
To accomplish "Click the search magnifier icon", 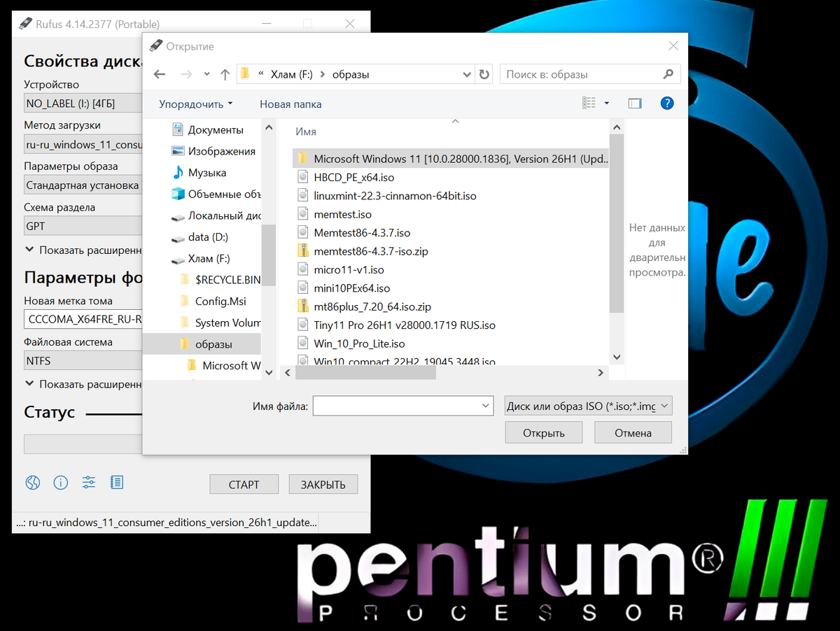I will pos(668,73).
